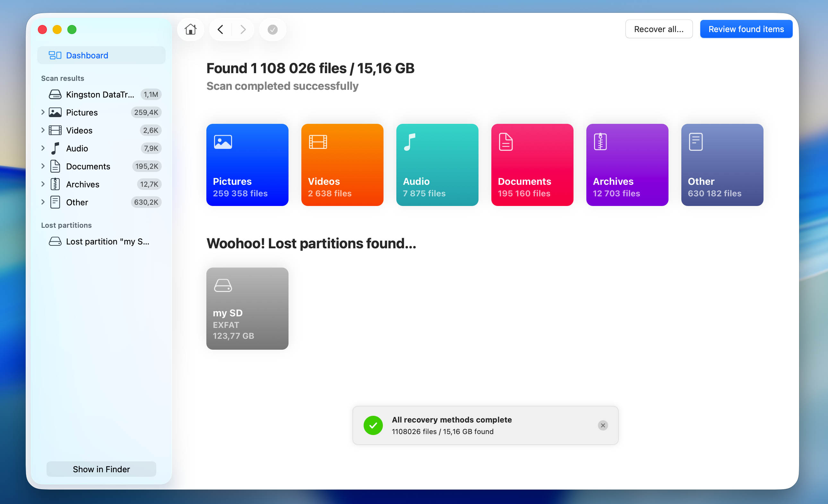The image size is (828, 504).
Task: Click the 630,2K count badge for Other
Action: (x=146, y=202)
